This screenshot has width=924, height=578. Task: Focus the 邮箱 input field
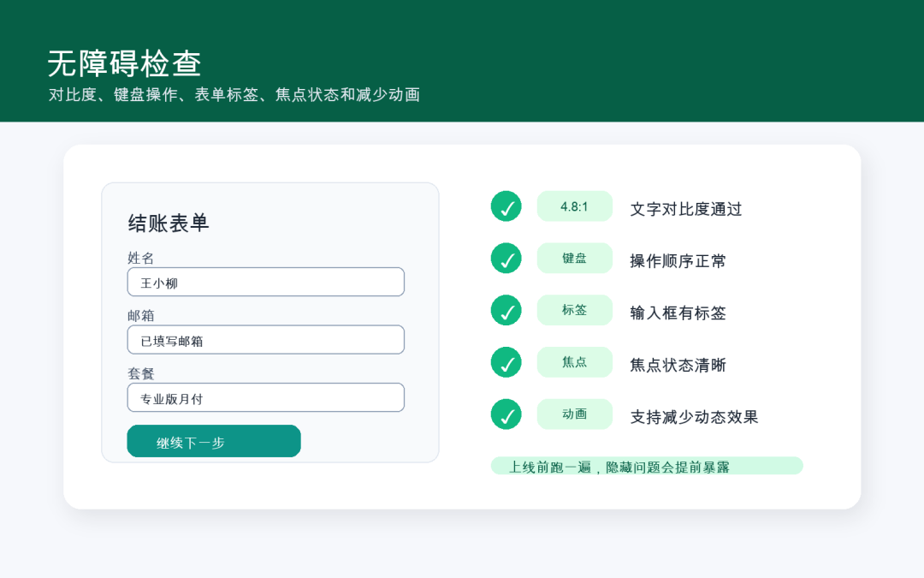(266, 340)
